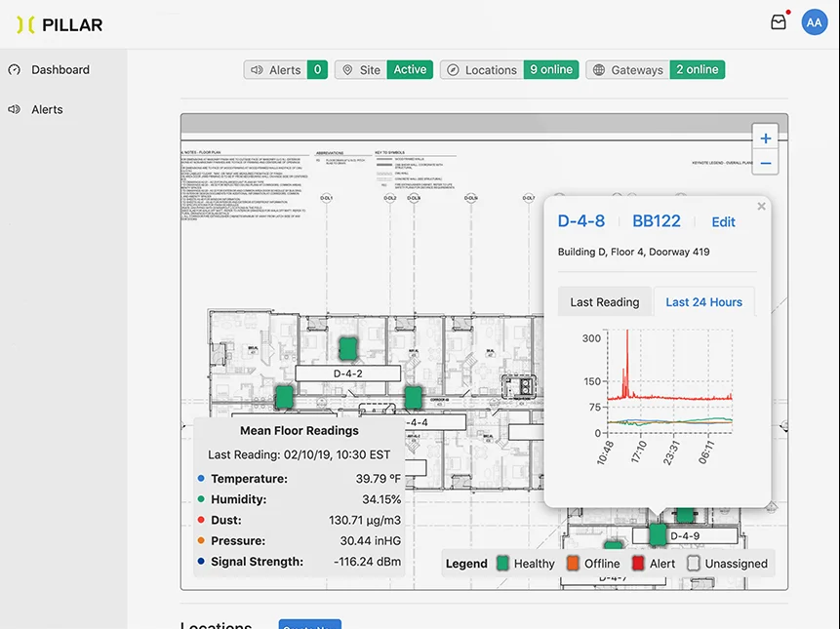Click the D-4-2 location label

[347, 373]
